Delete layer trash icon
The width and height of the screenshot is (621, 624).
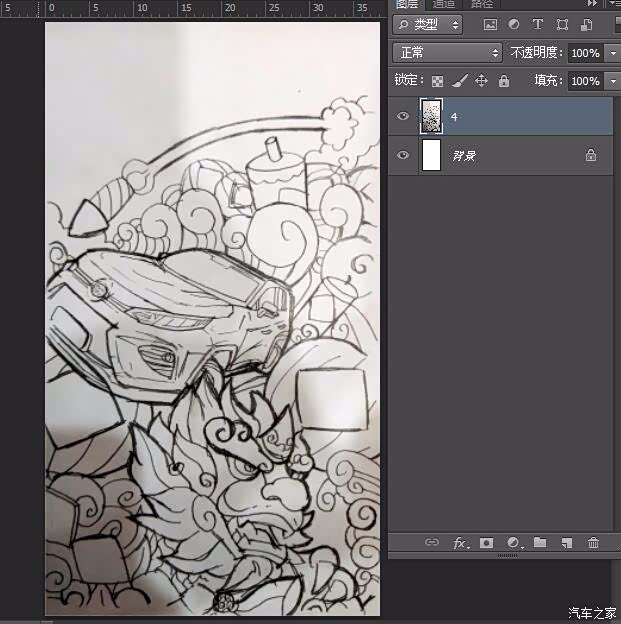point(593,542)
